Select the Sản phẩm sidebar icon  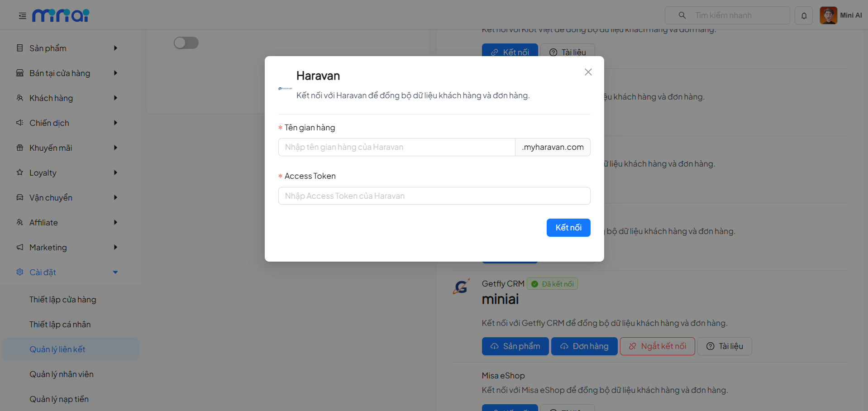pyautogui.click(x=19, y=48)
